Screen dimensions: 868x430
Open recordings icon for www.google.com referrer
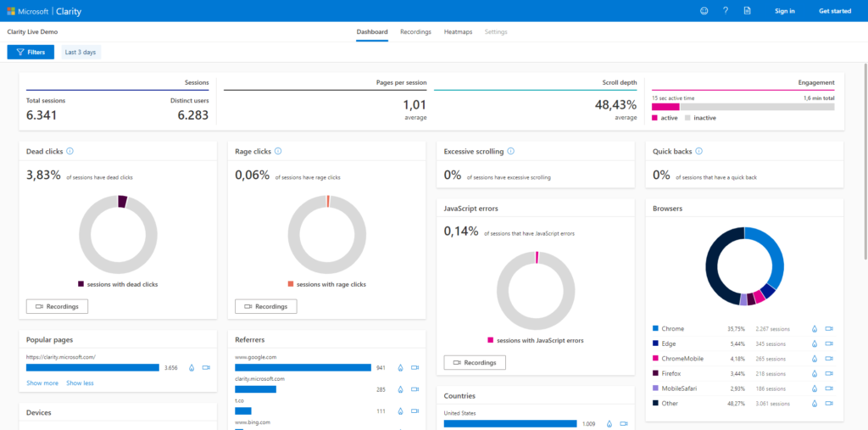click(x=415, y=367)
